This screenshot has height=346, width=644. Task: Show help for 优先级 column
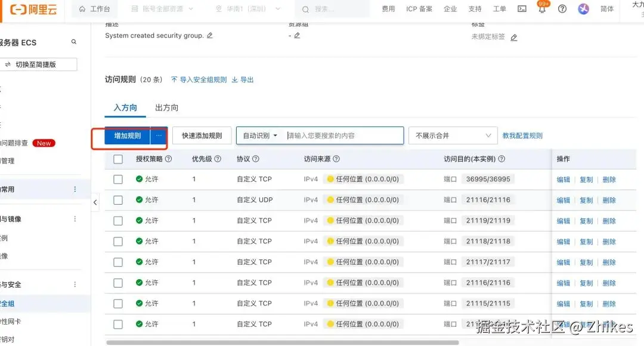[x=218, y=159]
